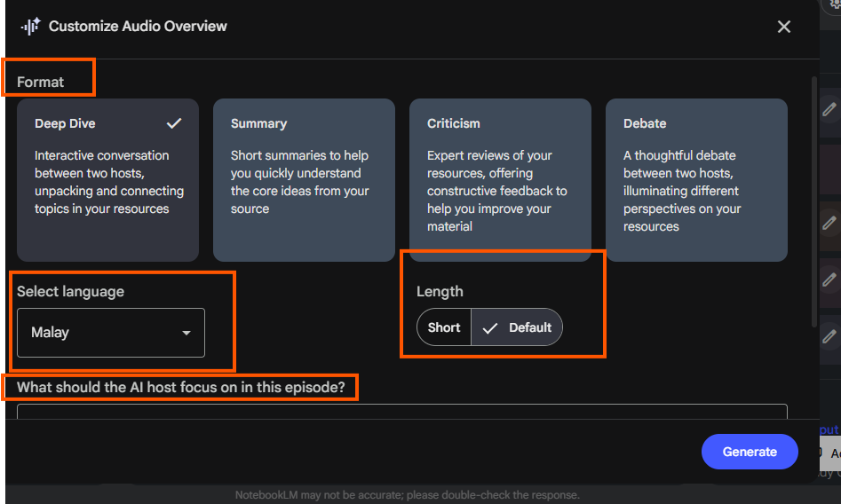
Task: Click the checkmark inside the Default length option
Action: click(490, 327)
